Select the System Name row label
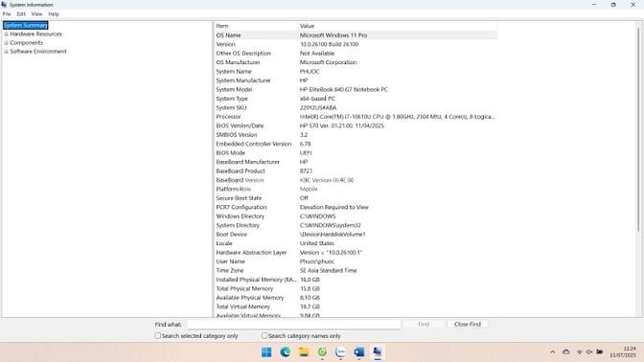Image resolution: width=644 pixels, height=362 pixels. (234, 72)
